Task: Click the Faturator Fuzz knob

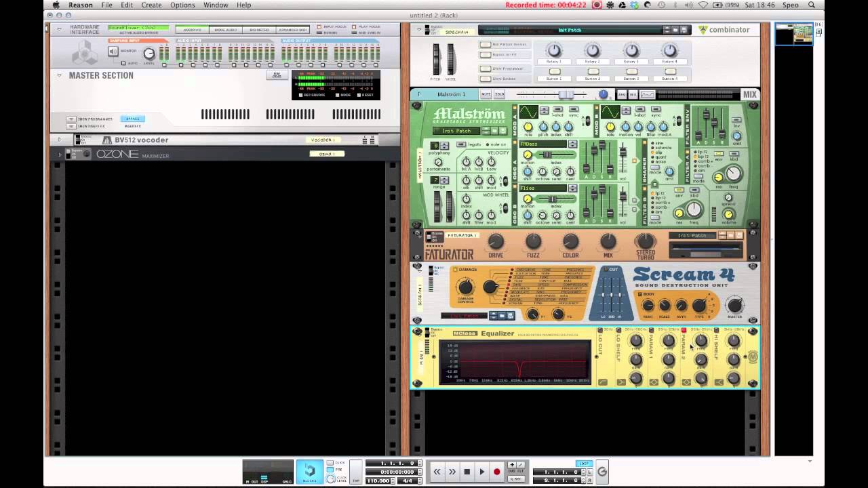Action: click(x=534, y=242)
